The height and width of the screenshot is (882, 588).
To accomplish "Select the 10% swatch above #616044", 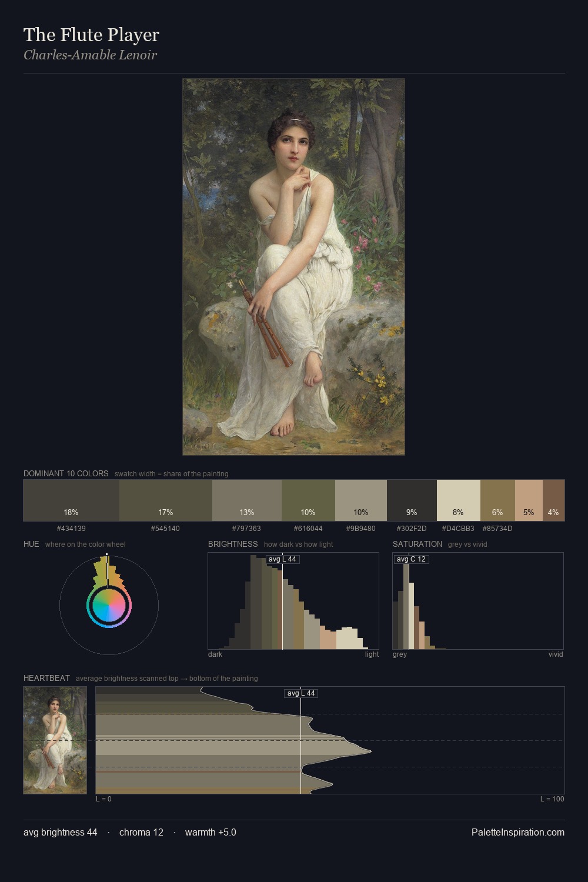I will point(308,500).
